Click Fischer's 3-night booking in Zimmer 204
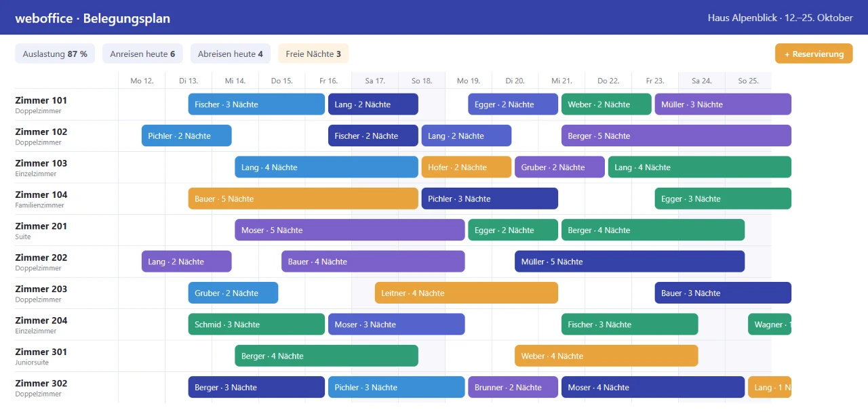 tap(629, 325)
